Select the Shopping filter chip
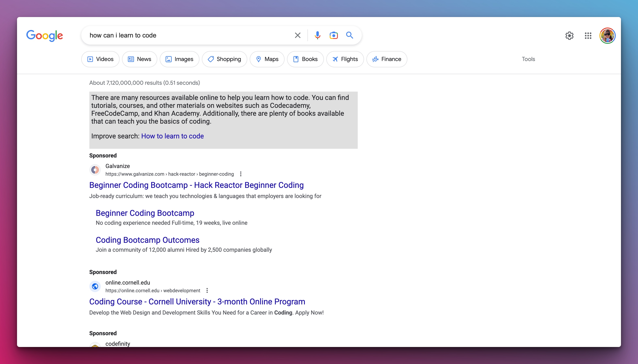This screenshot has height=364, width=638. pyautogui.click(x=224, y=59)
